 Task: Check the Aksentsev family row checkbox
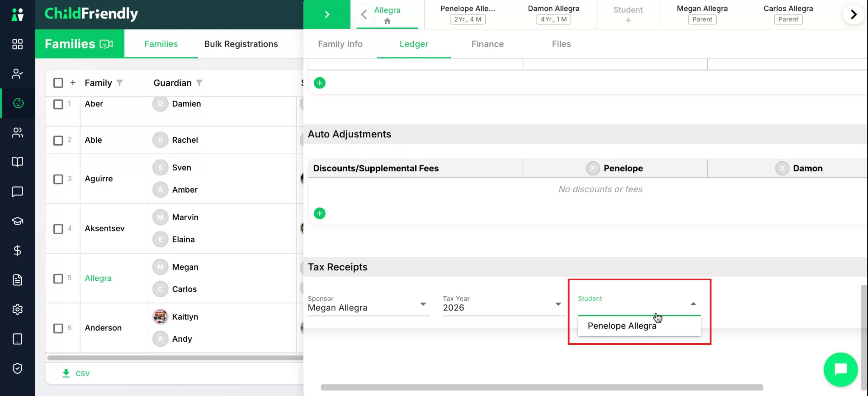coord(58,229)
